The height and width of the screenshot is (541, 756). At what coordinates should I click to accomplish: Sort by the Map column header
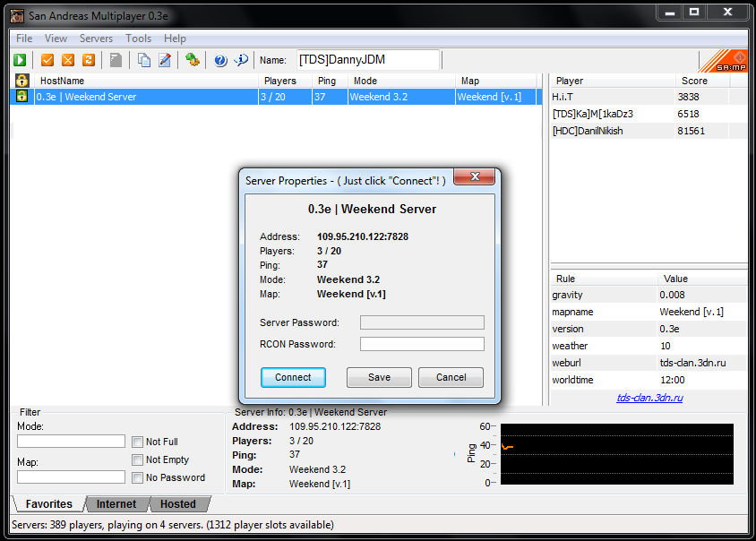click(495, 81)
